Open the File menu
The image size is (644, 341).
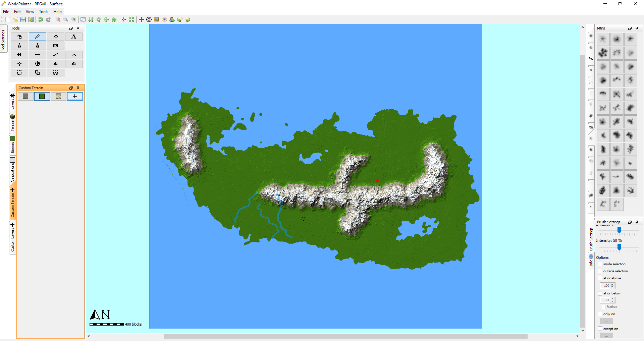tap(6, 12)
